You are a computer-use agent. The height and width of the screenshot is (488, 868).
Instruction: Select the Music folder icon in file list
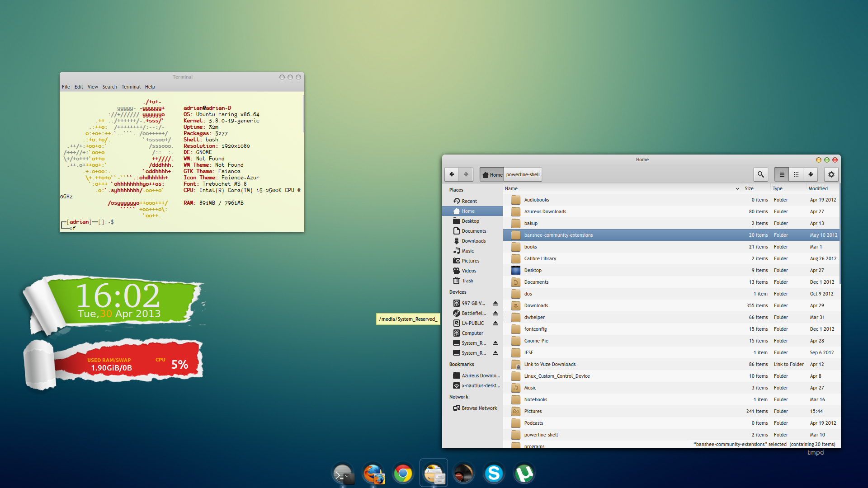516,388
